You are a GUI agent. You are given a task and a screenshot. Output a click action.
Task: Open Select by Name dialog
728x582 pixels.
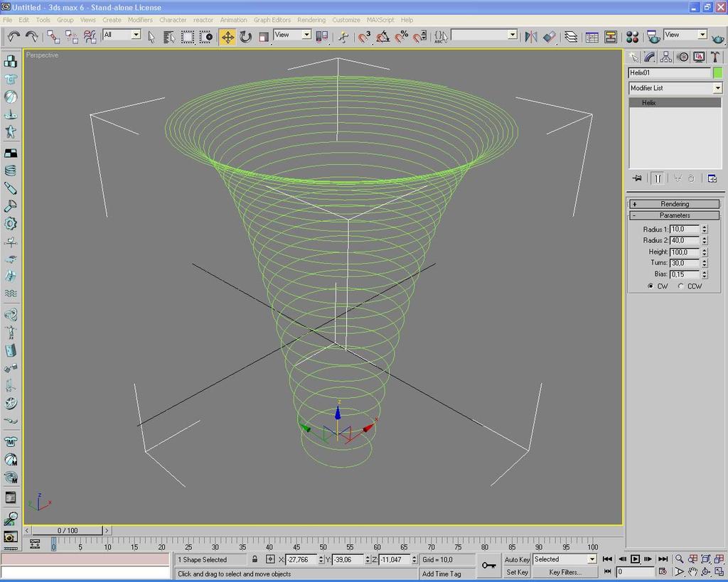pos(169,37)
